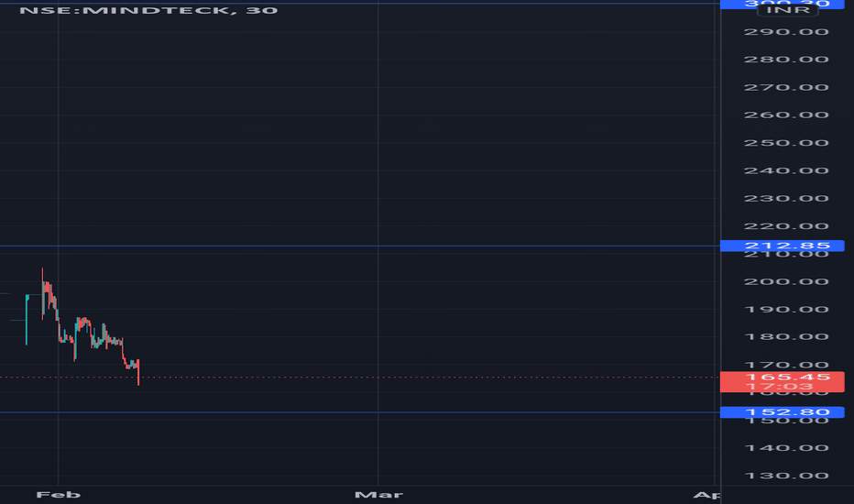Click the 190.00 price scale value

pos(786,310)
